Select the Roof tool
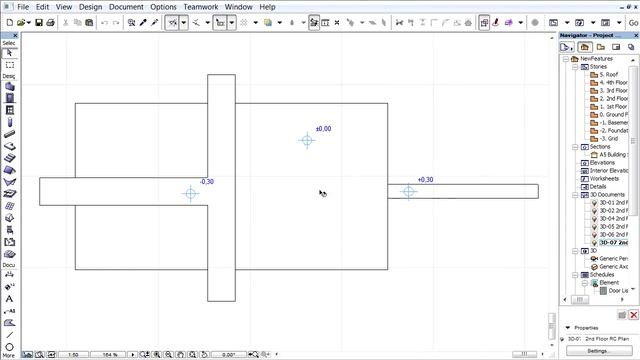Viewport: 640px width, 360px height. (x=9, y=170)
